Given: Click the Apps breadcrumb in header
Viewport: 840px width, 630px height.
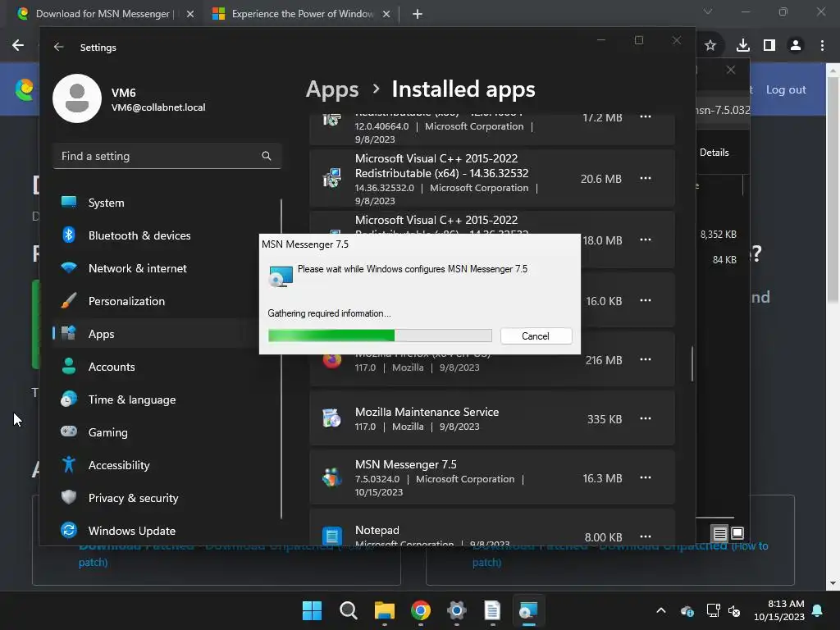Looking at the screenshot, I should (332, 89).
